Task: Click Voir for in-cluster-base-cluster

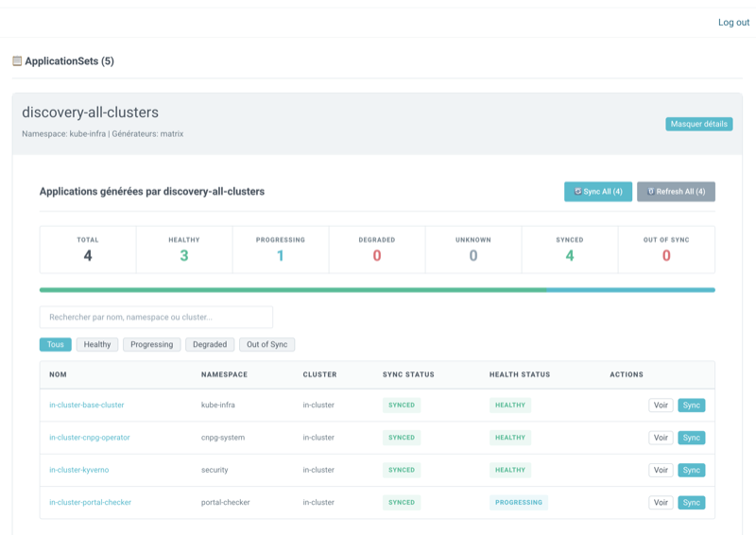Action: tap(661, 406)
